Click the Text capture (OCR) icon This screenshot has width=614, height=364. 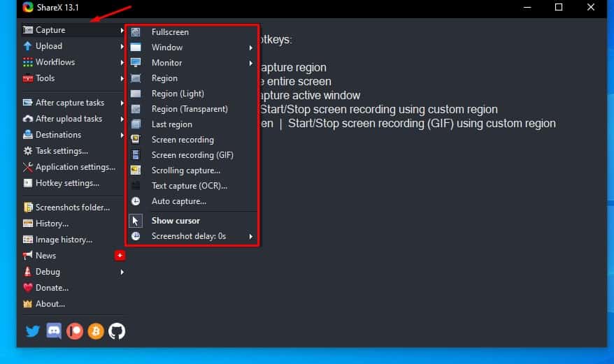(x=136, y=186)
